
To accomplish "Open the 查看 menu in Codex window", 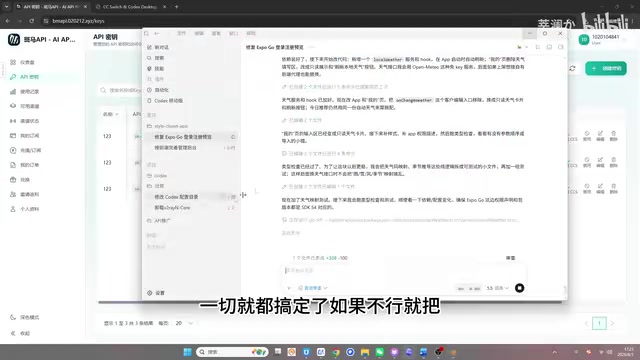I will 216,33.
